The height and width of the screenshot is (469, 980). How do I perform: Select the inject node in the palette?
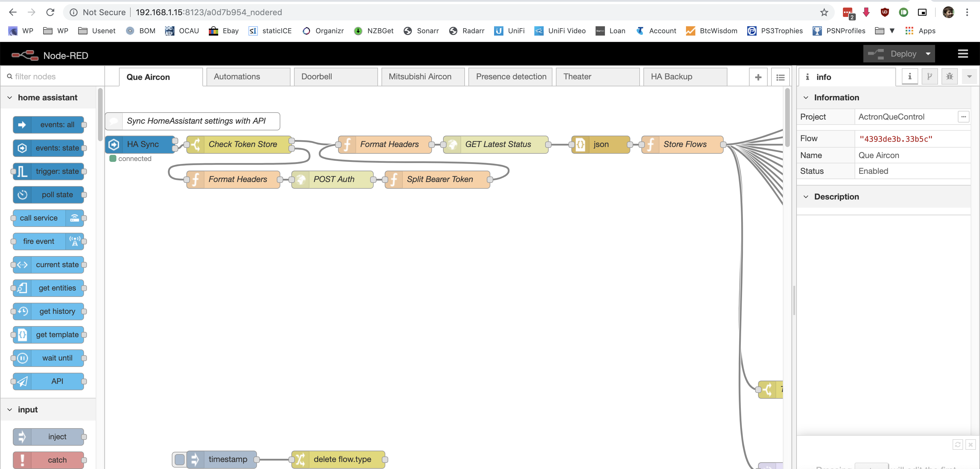(49, 437)
